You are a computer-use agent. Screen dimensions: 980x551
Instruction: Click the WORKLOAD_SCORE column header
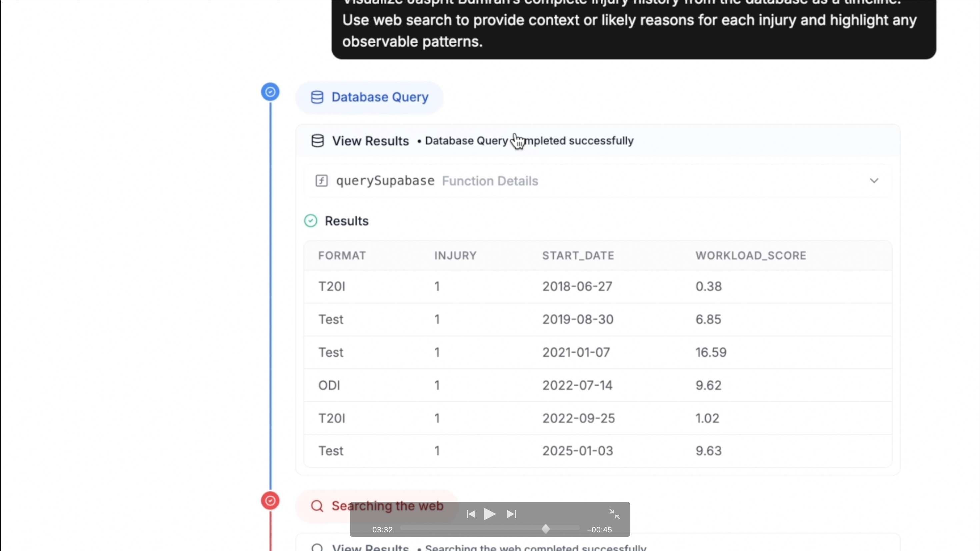coord(751,256)
